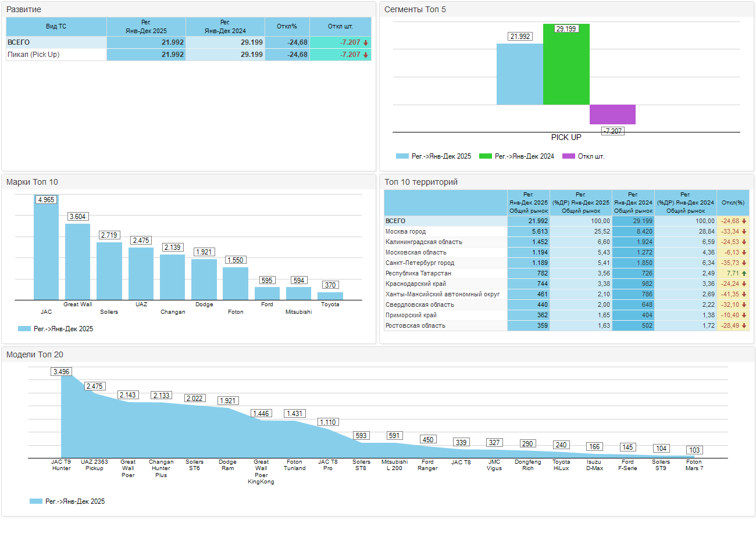
Task: Click the Пикап (Pick Up) row label
Action: coord(34,55)
